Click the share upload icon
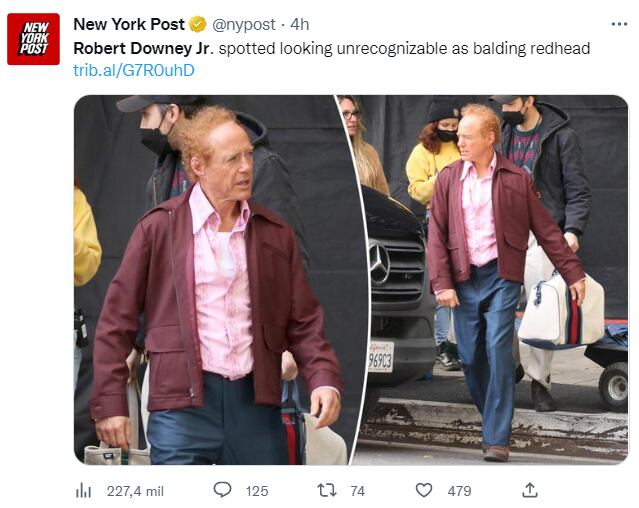The width and height of the screenshot is (639, 508). click(x=529, y=490)
